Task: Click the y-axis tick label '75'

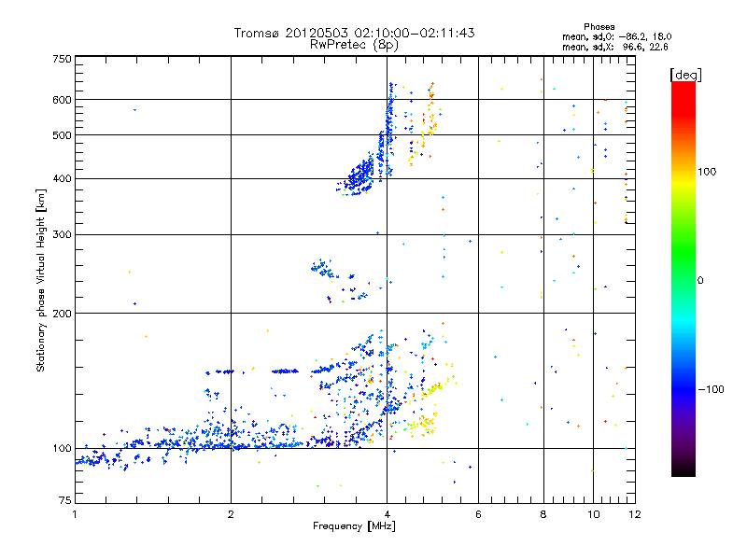Action: (64, 500)
